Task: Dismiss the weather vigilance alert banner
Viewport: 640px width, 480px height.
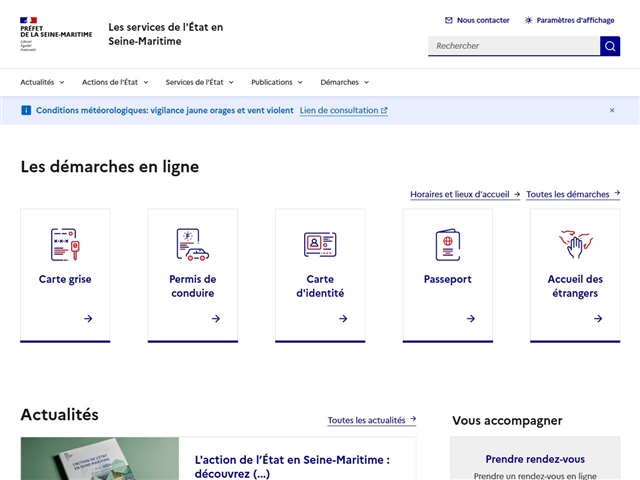Action: [x=612, y=111]
